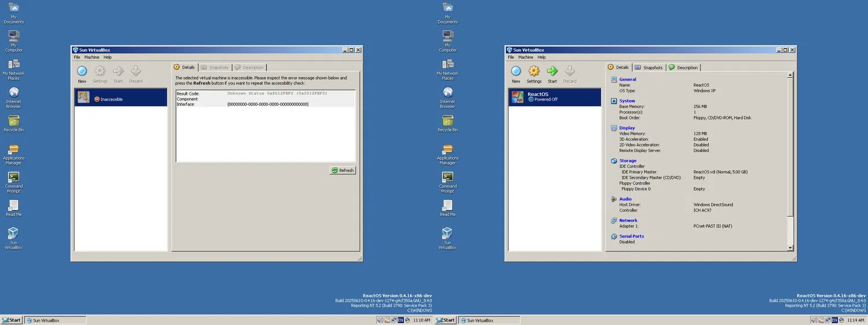Click the green Start arrow for ReactOS

[552, 71]
